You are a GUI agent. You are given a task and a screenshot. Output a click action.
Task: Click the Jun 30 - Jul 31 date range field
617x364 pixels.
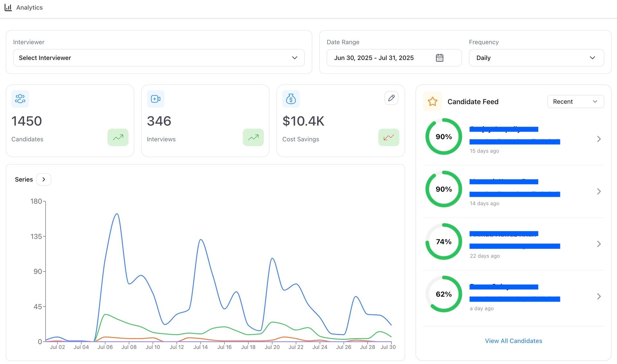[x=394, y=58]
